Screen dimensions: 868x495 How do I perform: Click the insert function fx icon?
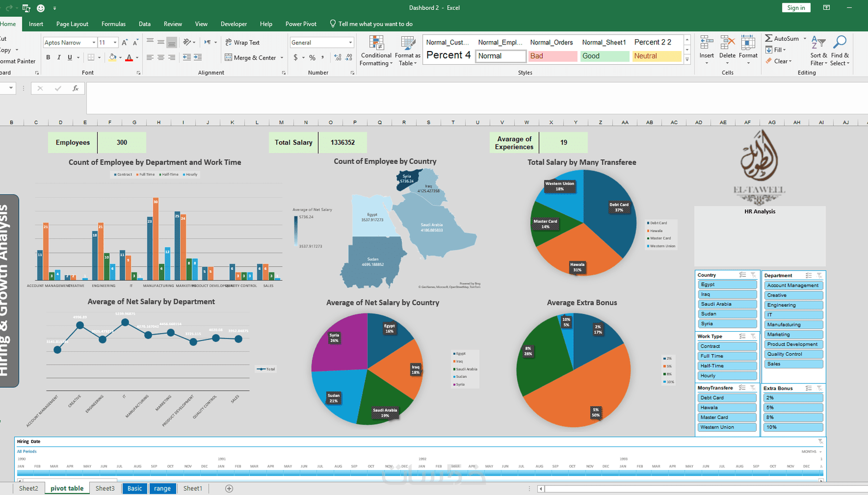75,88
